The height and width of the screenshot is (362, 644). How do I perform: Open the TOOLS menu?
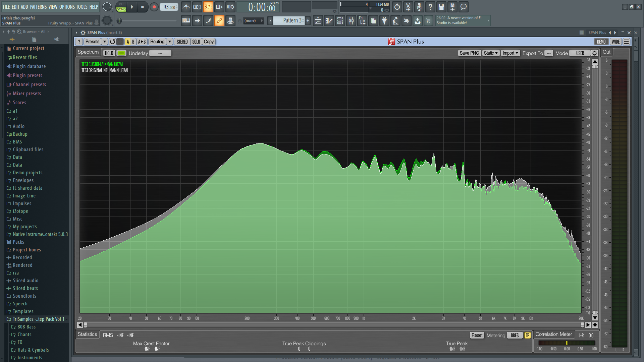pyautogui.click(x=82, y=7)
